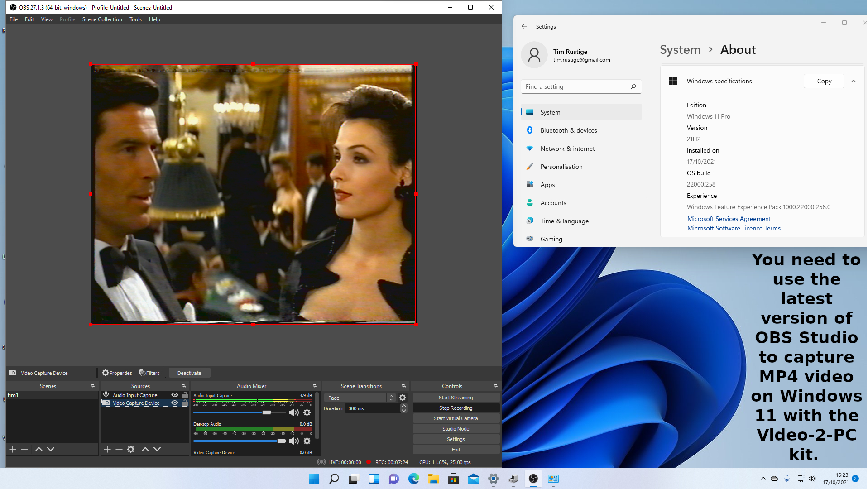The width and height of the screenshot is (868, 489).
Task: Mute the Audio Input Capture speaker icon
Action: tap(293, 412)
